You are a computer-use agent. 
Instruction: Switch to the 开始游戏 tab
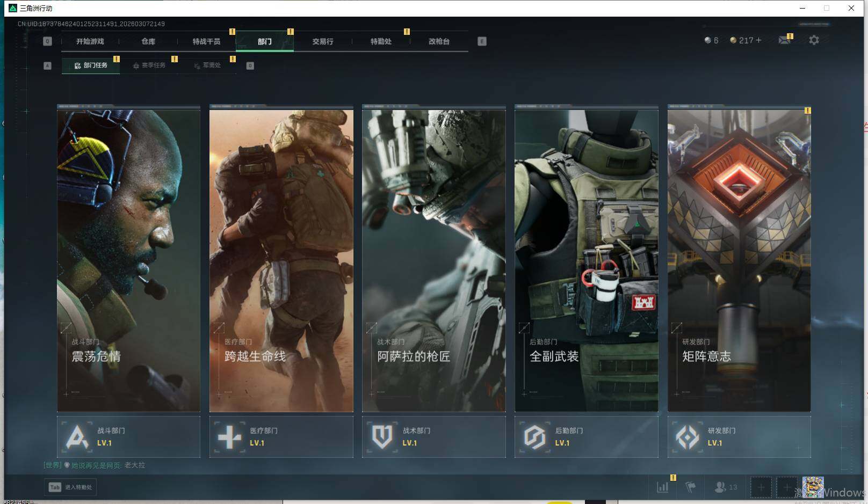click(x=90, y=41)
